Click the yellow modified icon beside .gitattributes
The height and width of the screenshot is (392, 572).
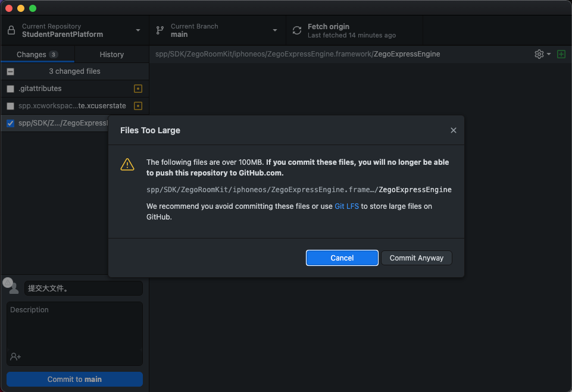[137, 88]
